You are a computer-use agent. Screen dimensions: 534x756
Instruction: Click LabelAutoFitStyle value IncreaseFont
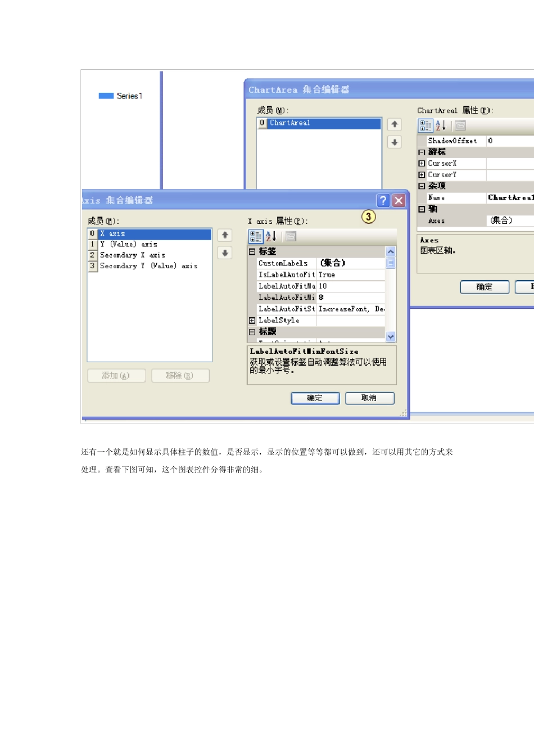[x=351, y=309]
